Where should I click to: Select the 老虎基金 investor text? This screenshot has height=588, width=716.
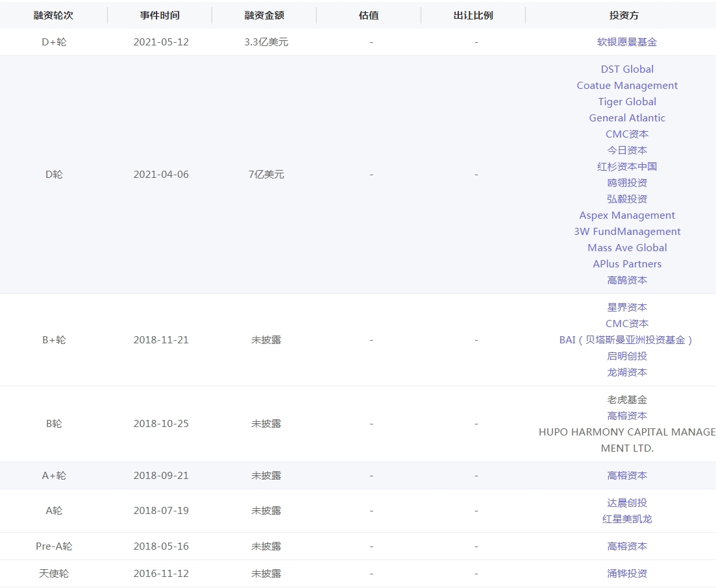click(627, 399)
